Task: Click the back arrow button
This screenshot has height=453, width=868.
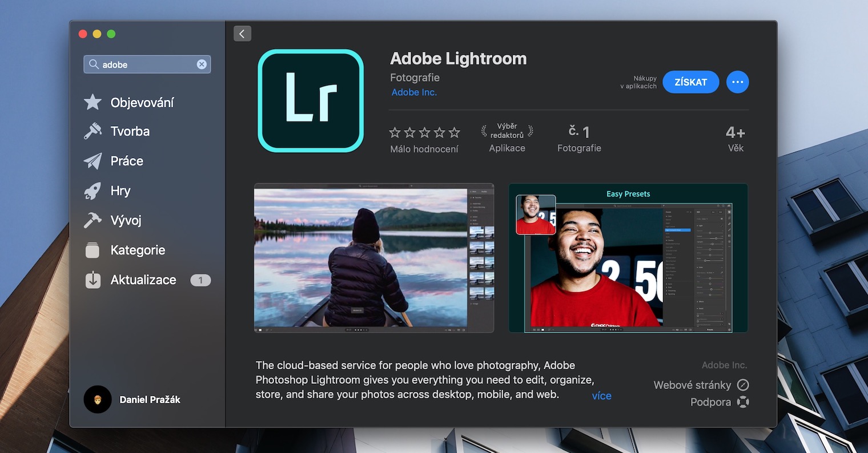Action: coord(242,34)
